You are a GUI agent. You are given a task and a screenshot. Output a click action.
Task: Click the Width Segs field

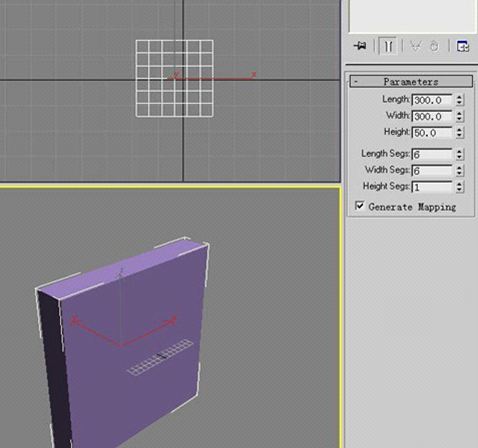coord(432,170)
